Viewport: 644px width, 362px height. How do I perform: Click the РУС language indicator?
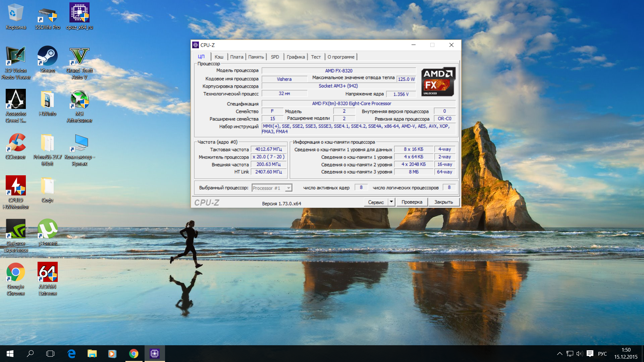click(602, 354)
